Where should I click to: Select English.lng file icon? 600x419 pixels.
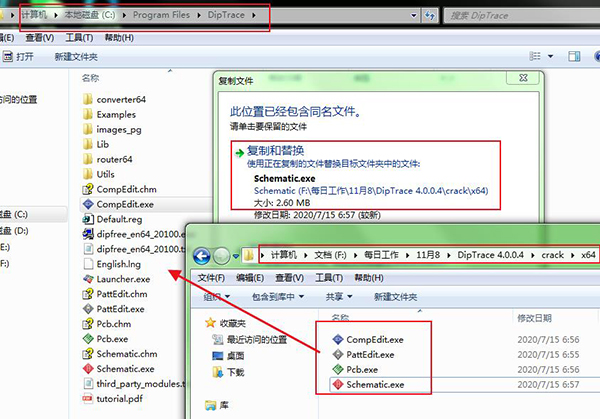[88, 264]
